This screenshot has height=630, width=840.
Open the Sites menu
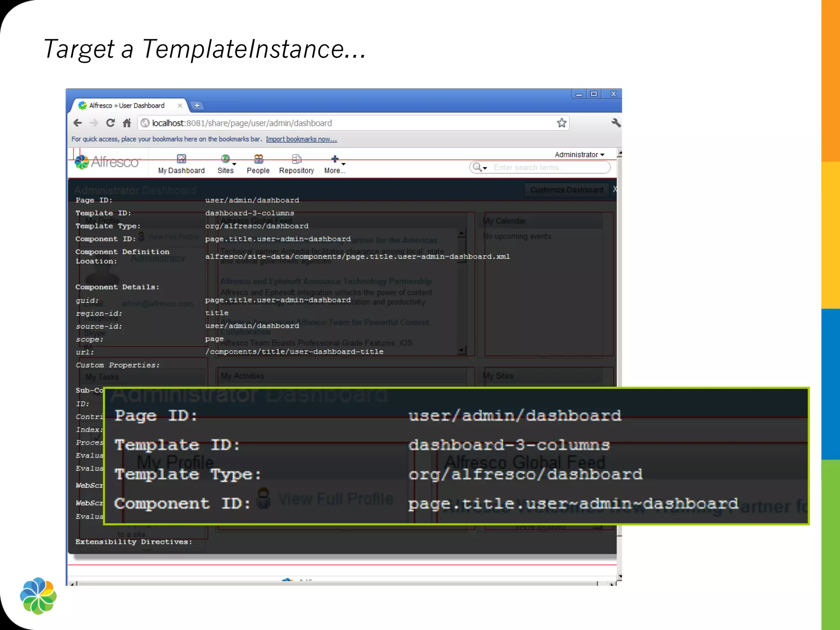click(x=226, y=164)
